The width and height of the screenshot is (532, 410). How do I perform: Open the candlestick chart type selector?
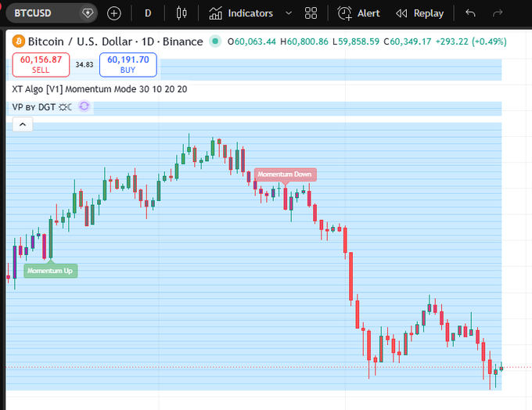point(182,13)
